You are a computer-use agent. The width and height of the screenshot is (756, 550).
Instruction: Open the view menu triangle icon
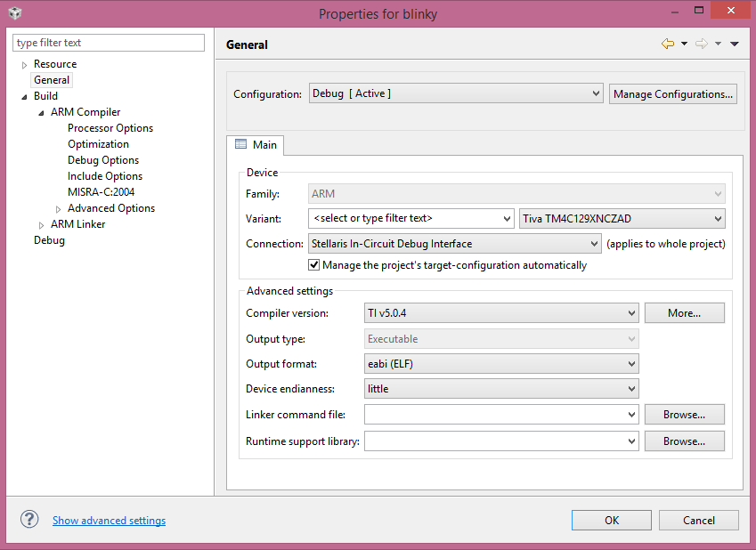pyautogui.click(x=735, y=44)
